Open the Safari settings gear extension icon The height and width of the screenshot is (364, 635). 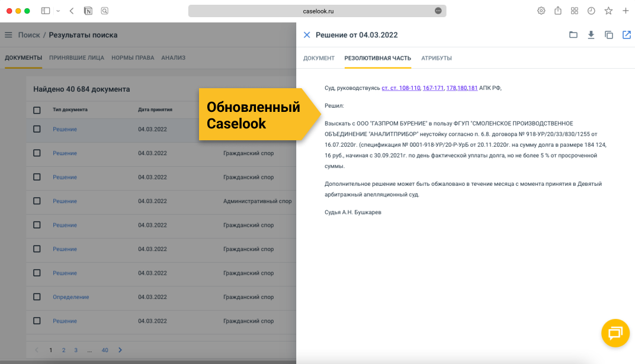click(x=541, y=11)
